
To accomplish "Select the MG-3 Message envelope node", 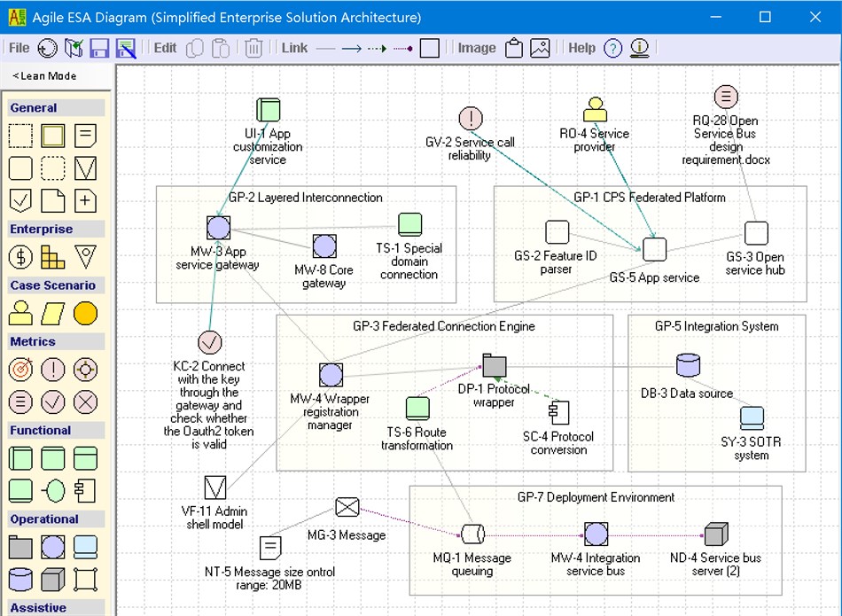I will [x=347, y=507].
